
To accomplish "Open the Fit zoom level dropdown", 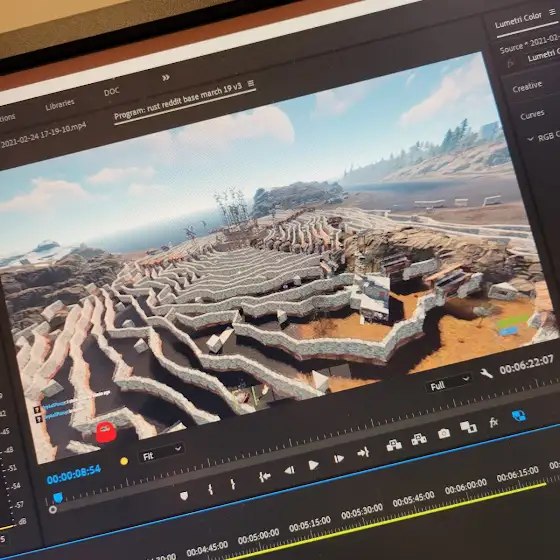I will pos(161,452).
